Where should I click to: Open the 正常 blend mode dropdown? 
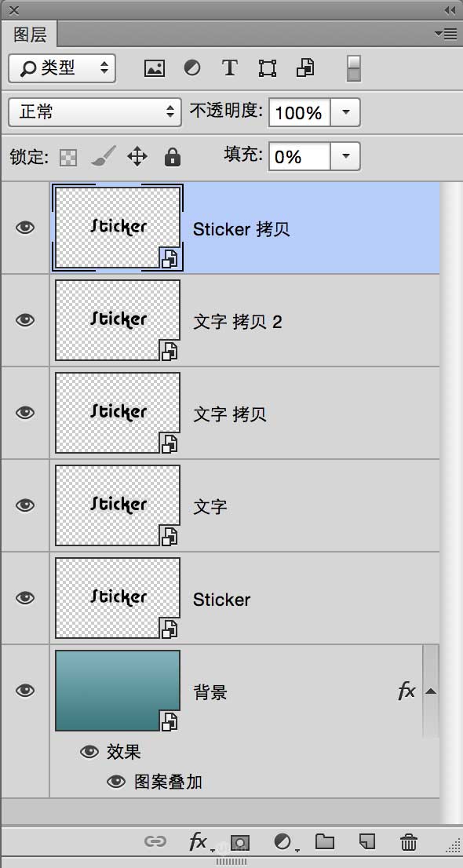[x=95, y=112]
